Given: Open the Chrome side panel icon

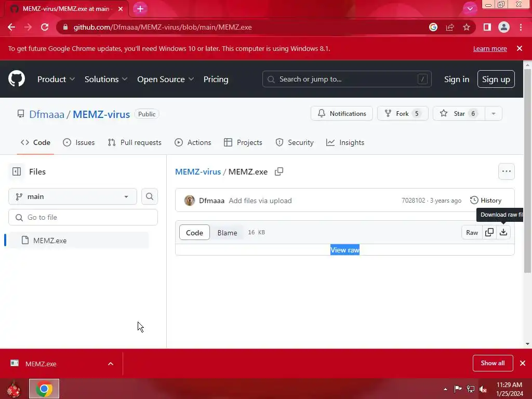Looking at the screenshot, I should pyautogui.click(x=487, y=27).
